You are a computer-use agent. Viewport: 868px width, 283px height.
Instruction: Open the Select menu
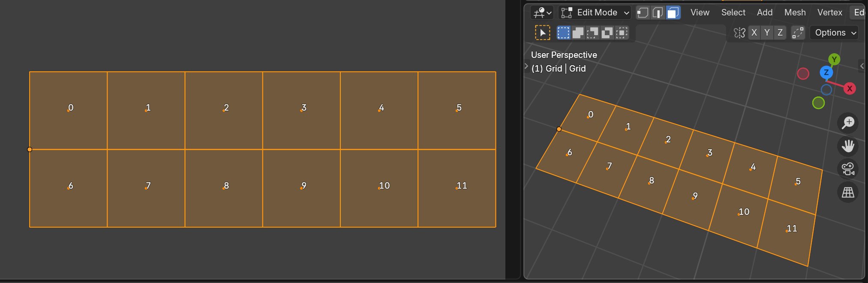point(733,13)
